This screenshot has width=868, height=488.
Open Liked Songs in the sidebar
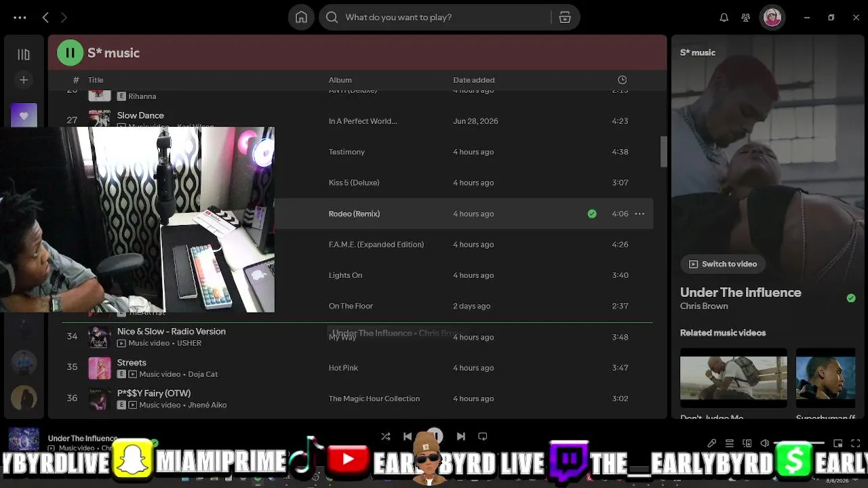point(24,115)
